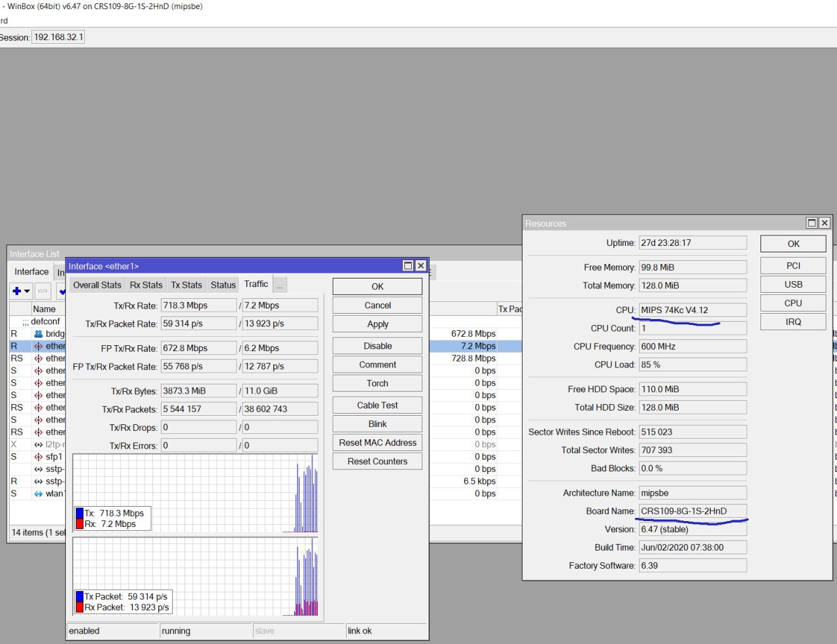This screenshot has height=644, width=837.
Task: Switch to the Overall Stats tab
Action: (x=97, y=285)
